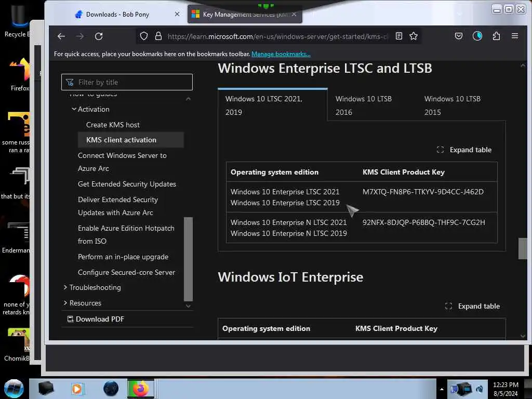
Task: Click page scrollbar up arrow
Action: (523, 65)
